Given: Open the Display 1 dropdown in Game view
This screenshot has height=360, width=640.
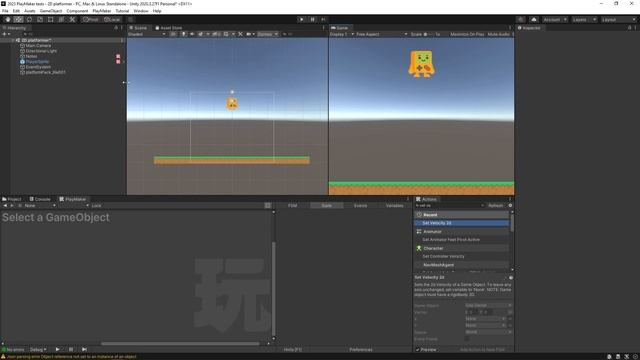Looking at the screenshot, I should [x=342, y=34].
